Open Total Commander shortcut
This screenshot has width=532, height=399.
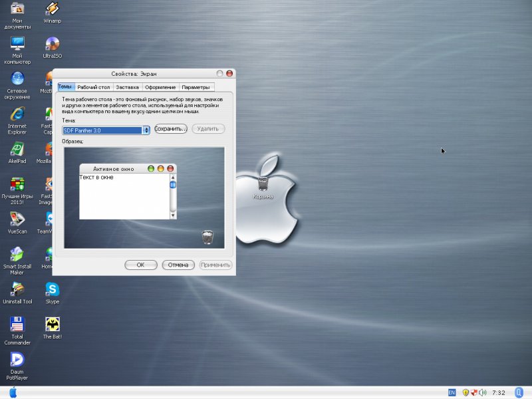pos(17,331)
